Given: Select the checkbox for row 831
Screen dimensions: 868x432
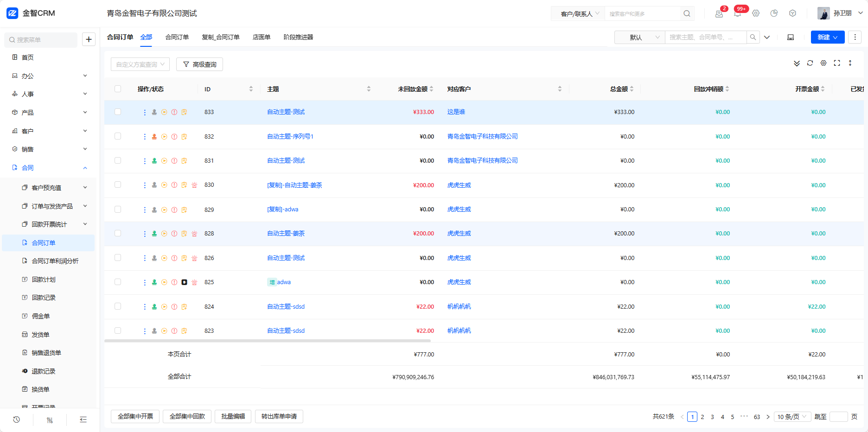Looking at the screenshot, I should tap(118, 160).
